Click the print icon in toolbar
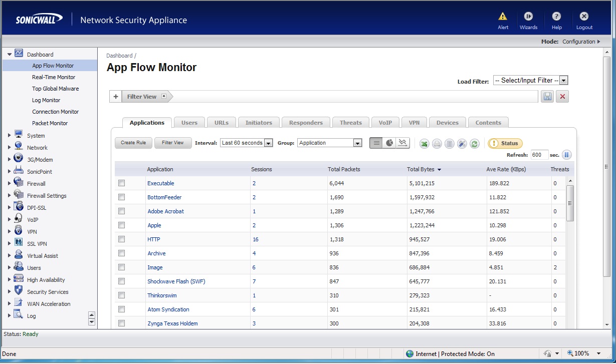Image resolution: width=616 pixels, height=364 pixels. (x=437, y=144)
